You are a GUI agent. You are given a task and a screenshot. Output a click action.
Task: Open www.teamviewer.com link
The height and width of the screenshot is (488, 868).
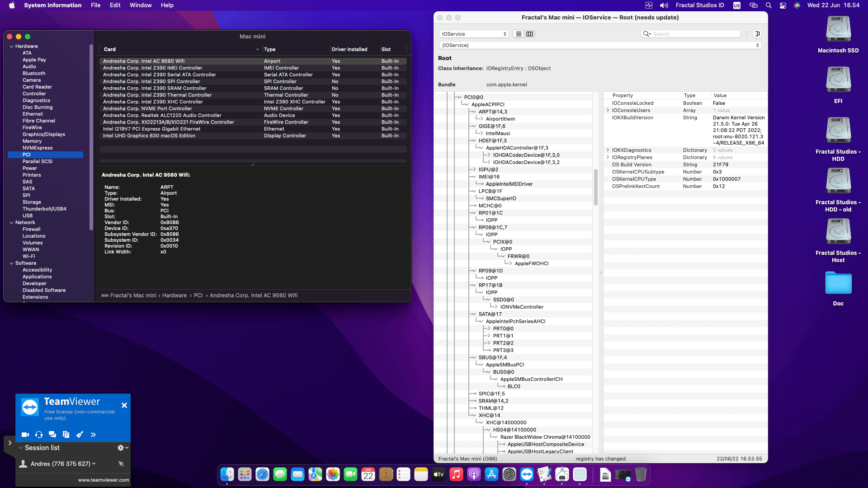coord(104,480)
